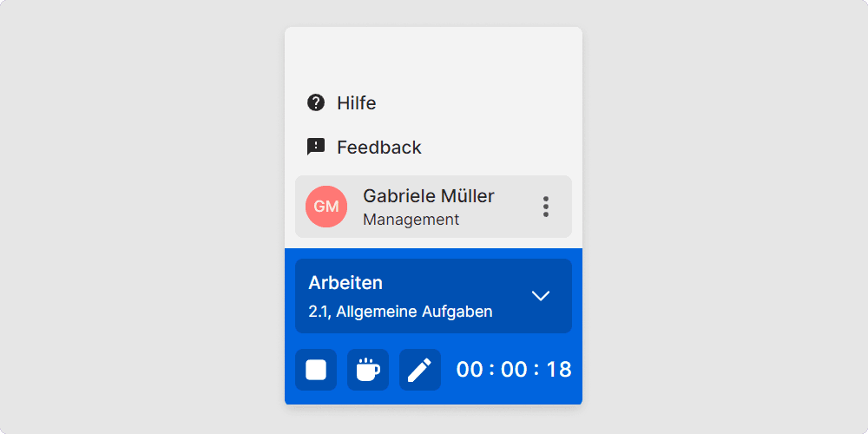This screenshot has width=868, height=434.
Task: Open the three-dot user options menu
Action: pos(546,207)
